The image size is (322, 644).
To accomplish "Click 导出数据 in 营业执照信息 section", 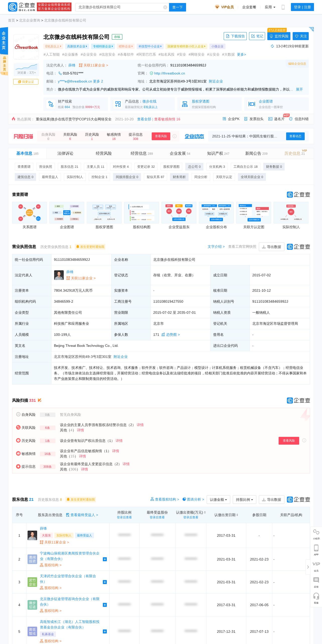I will point(272,247).
